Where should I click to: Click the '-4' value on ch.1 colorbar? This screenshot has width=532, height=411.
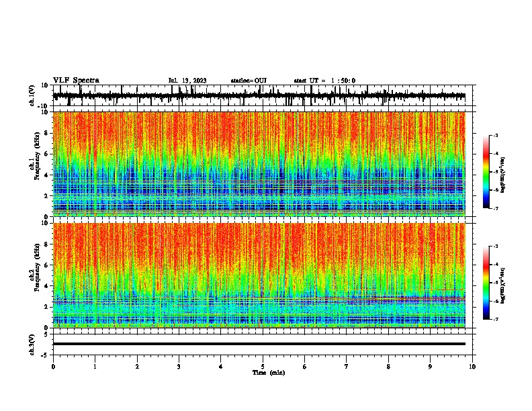click(495, 154)
